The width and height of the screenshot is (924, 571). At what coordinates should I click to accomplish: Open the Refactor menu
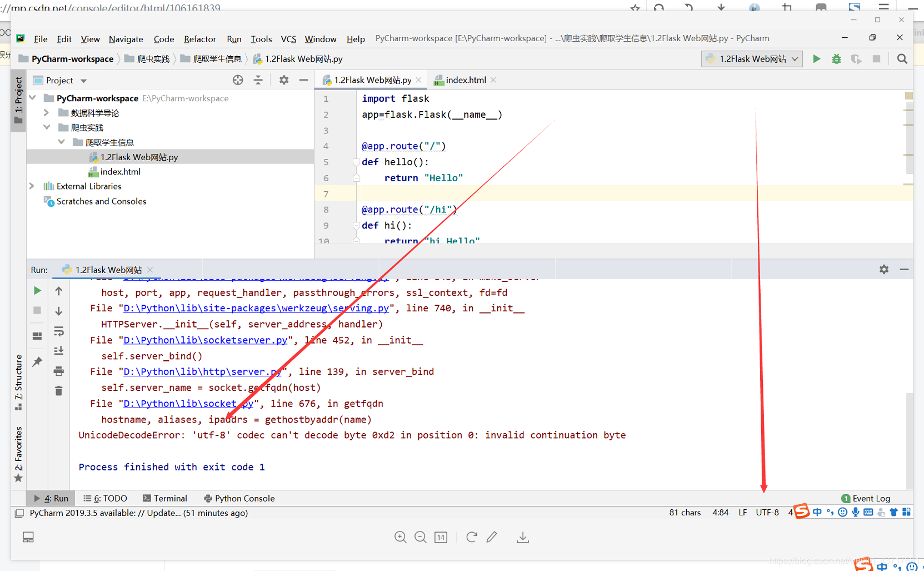199,39
